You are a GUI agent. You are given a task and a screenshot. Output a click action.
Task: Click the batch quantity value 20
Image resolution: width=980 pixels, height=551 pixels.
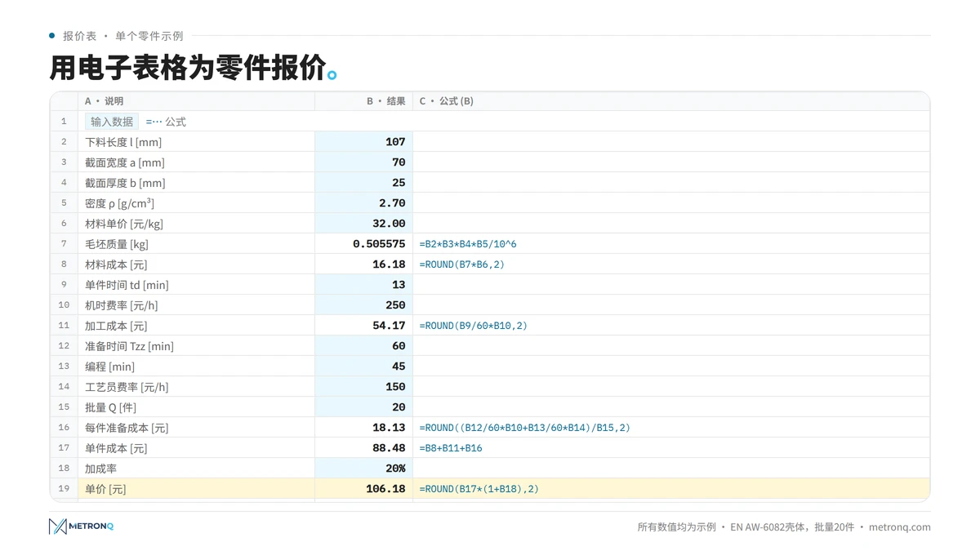pyautogui.click(x=363, y=407)
